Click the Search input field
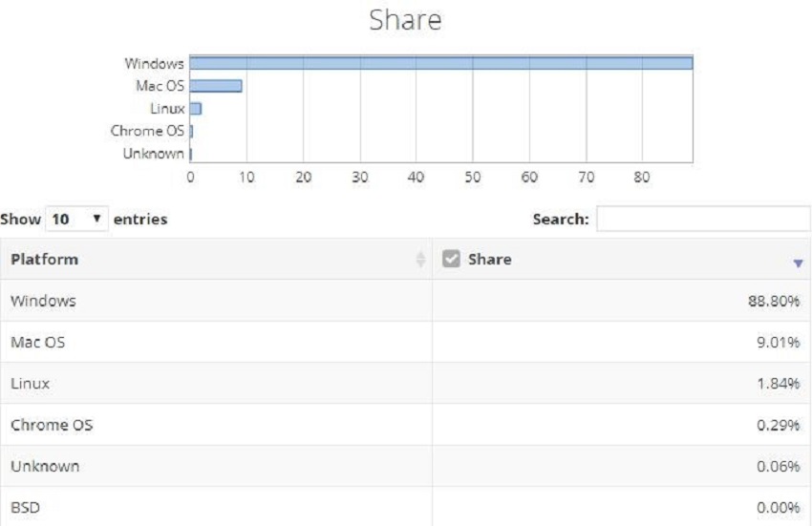The height and width of the screenshot is (526, 812). pos(703,220)
